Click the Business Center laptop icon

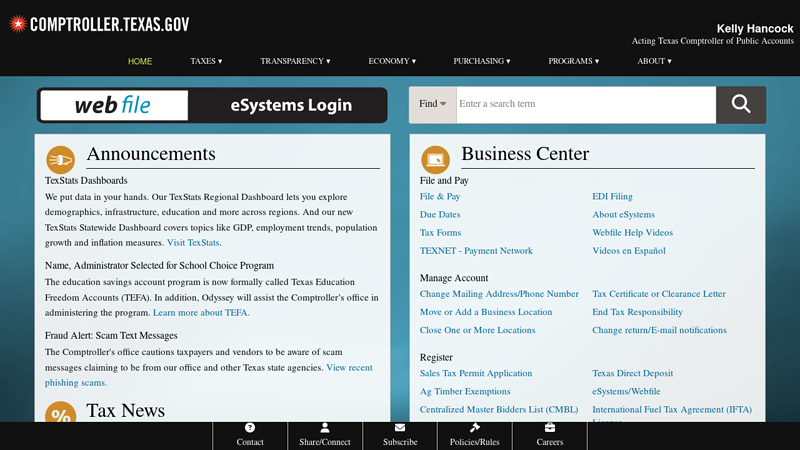(x=436, y=159)
